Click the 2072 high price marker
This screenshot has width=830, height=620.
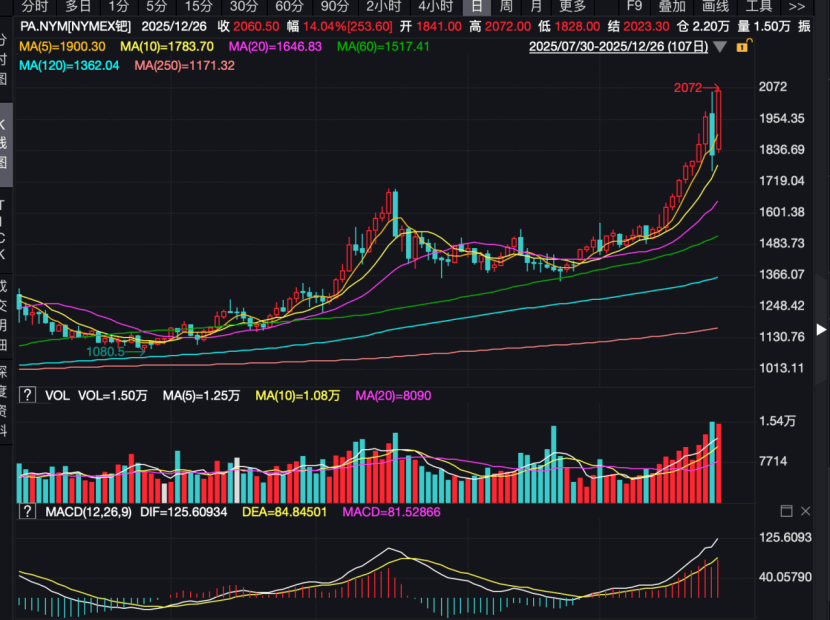coord(687,88)
